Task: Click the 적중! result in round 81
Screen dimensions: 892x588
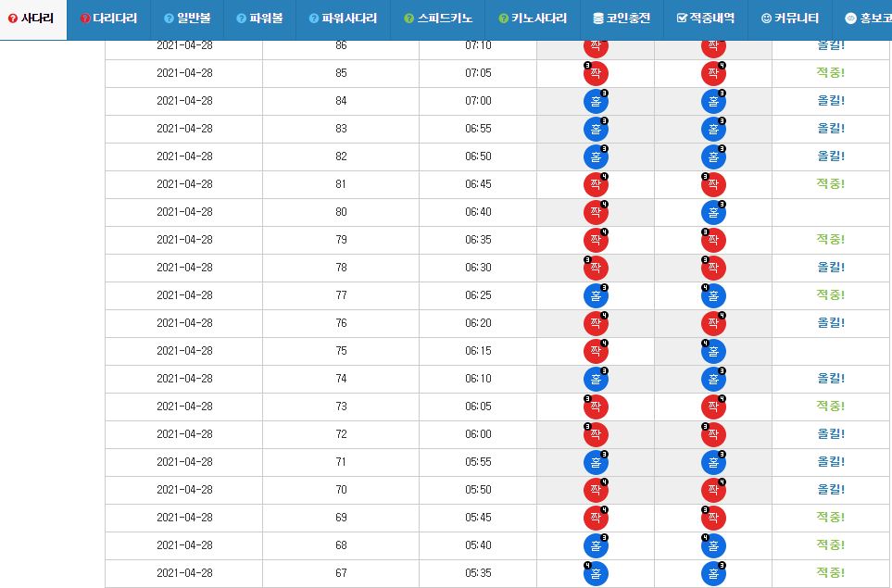Action: pyautogui.click(x=831, y=183)
